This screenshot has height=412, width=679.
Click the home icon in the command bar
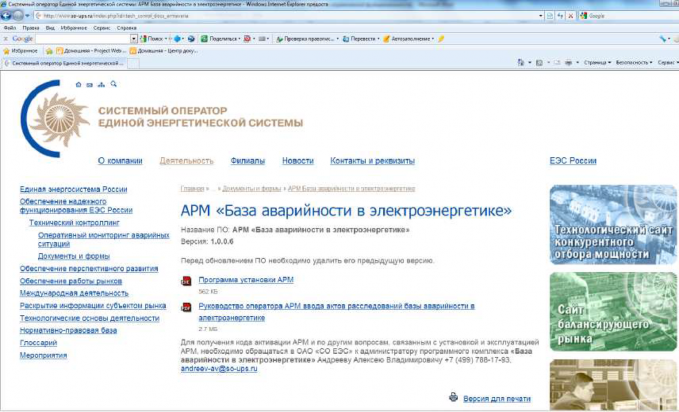tap(521, 62)
